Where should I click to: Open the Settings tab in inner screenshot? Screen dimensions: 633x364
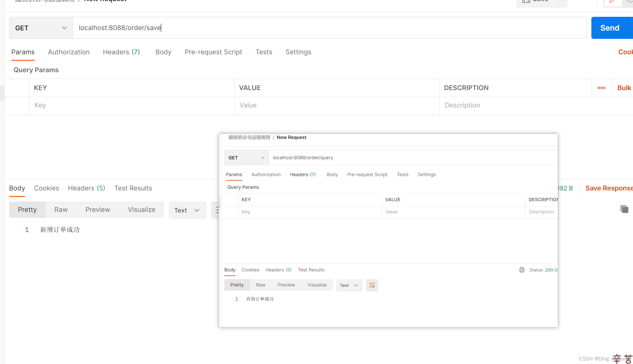[x=427, y=174]
